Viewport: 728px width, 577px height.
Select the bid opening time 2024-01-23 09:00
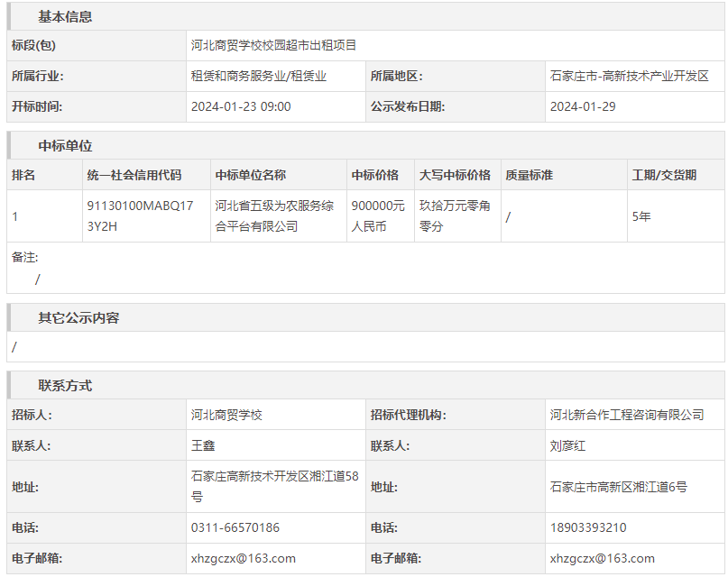tap(241, 106)
